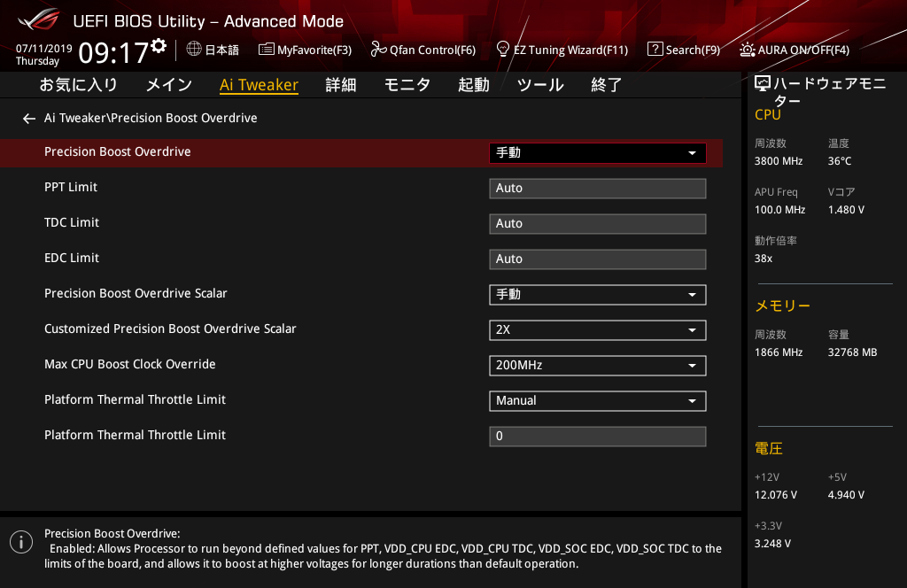The height and width of the screenshot is (588, 907).
Task: Switch to the 起動 tab
Action: [474, 85]
